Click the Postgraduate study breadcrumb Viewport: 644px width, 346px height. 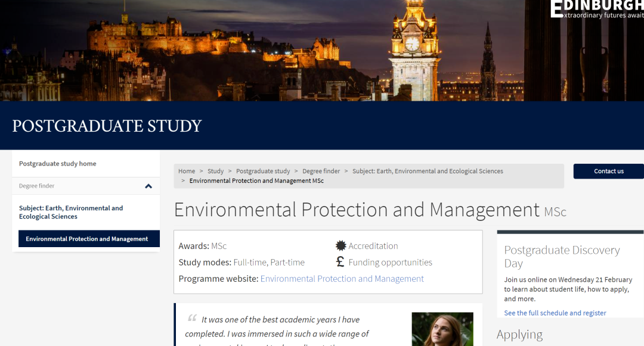click(263, 171)
